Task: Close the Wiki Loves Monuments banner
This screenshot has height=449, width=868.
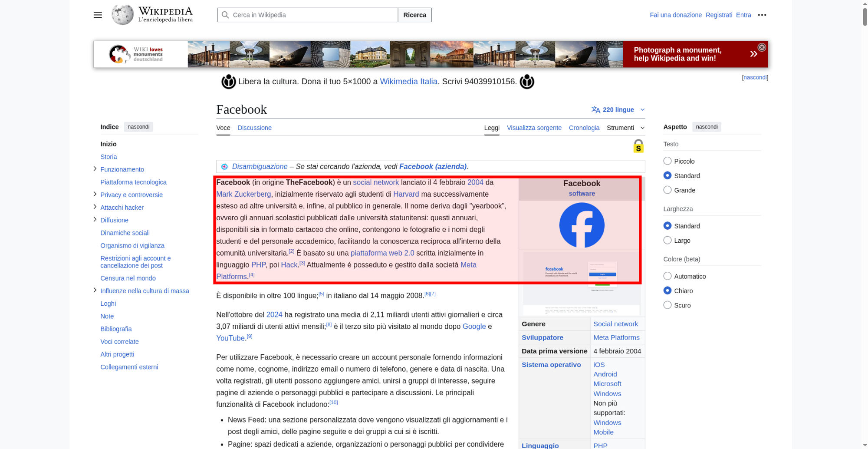Action: [762, 47]
